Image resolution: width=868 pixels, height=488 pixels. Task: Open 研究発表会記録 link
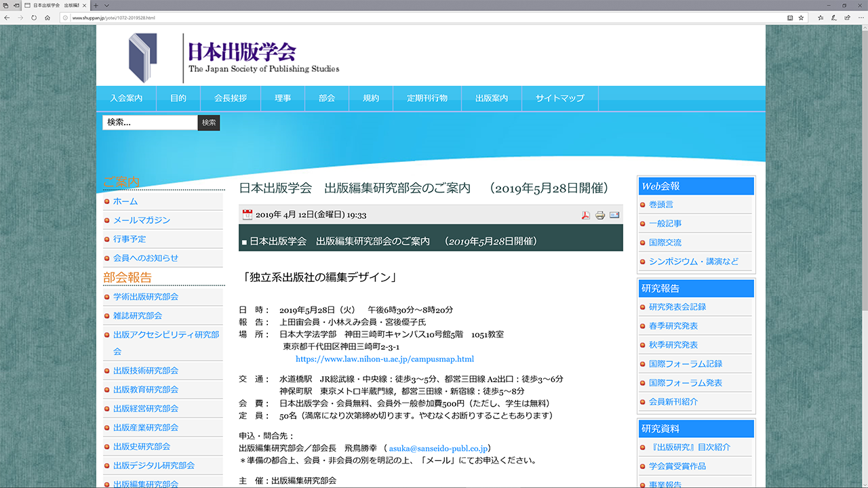[677, 307]
